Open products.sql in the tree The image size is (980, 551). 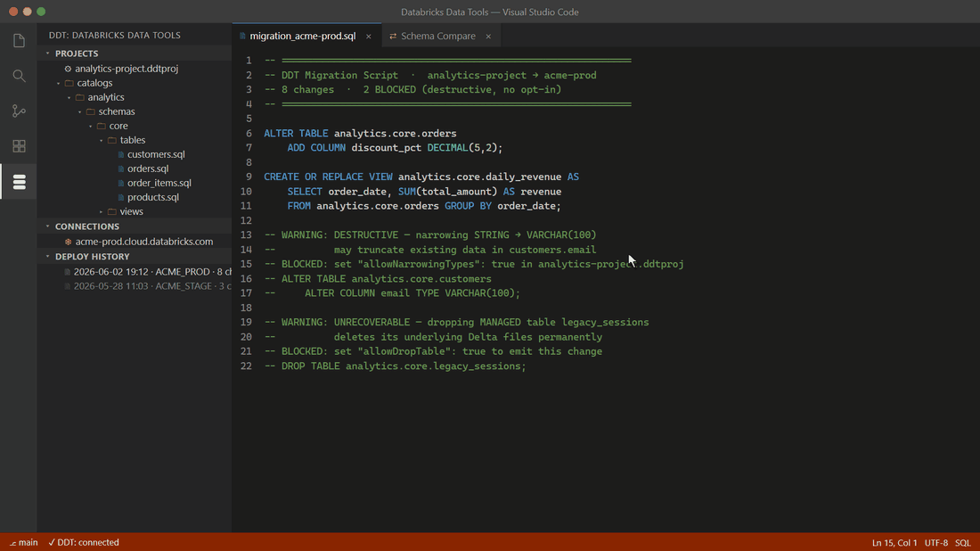pos(153,197)
